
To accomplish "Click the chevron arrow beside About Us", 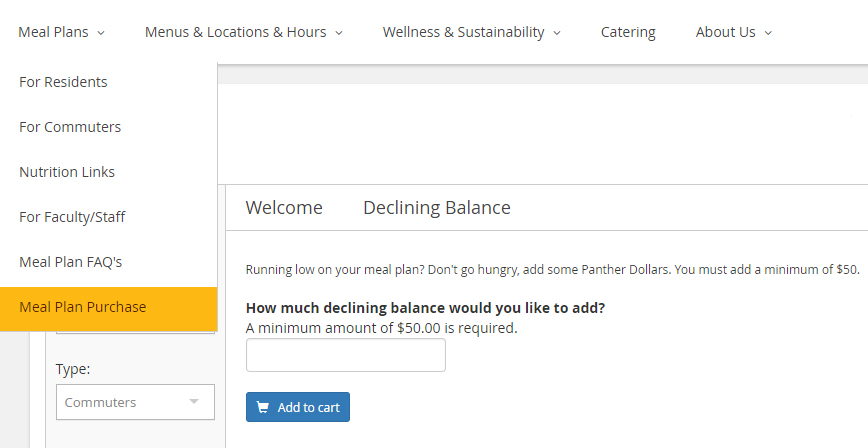I will (768, 33).
